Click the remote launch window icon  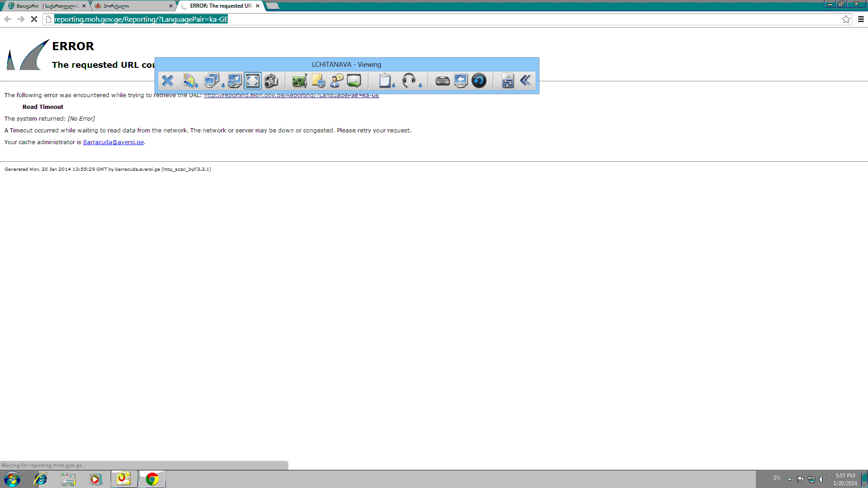pos(354,81)
